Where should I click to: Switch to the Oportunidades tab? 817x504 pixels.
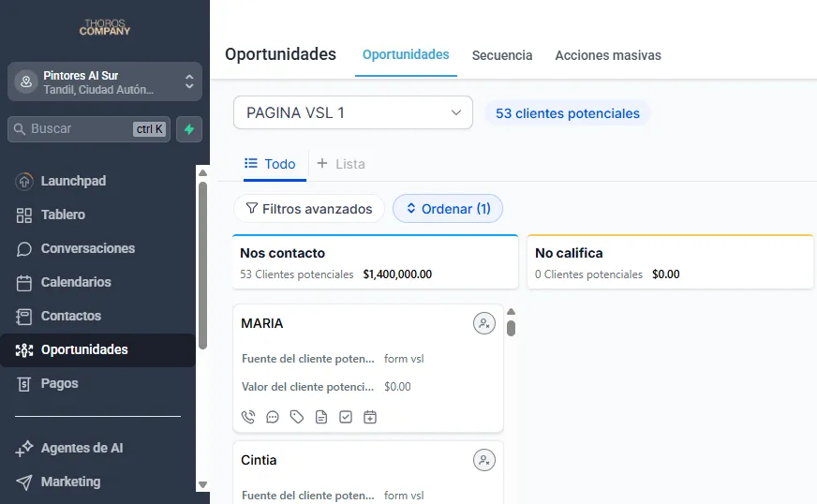point(406,54)
